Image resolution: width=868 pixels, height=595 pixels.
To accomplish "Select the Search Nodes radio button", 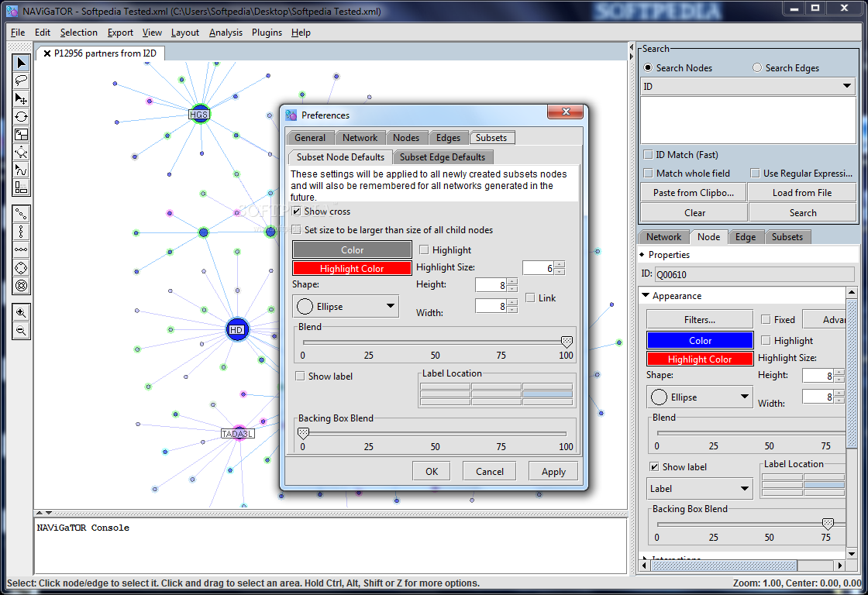I will (648, 67).
